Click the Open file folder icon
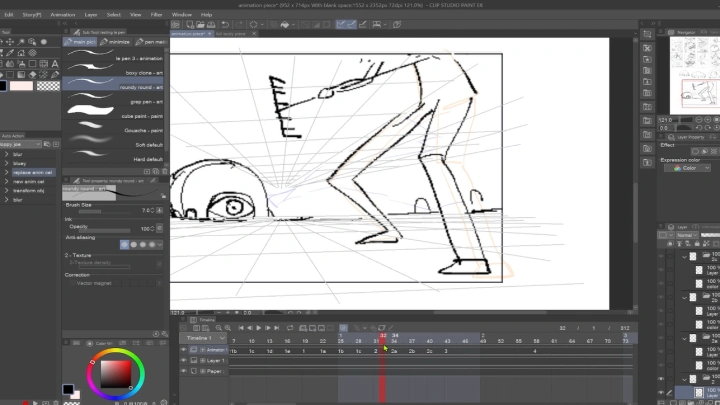This screenshot has height=405, width=720. [200, 24]
